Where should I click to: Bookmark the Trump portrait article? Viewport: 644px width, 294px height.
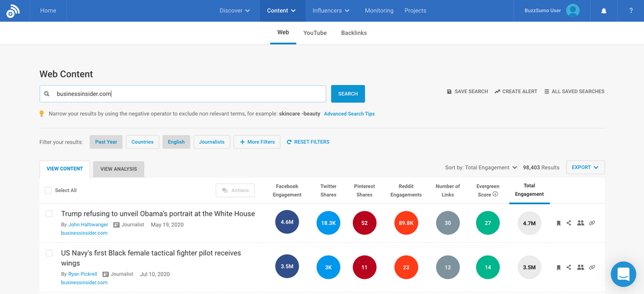(558, 223)
